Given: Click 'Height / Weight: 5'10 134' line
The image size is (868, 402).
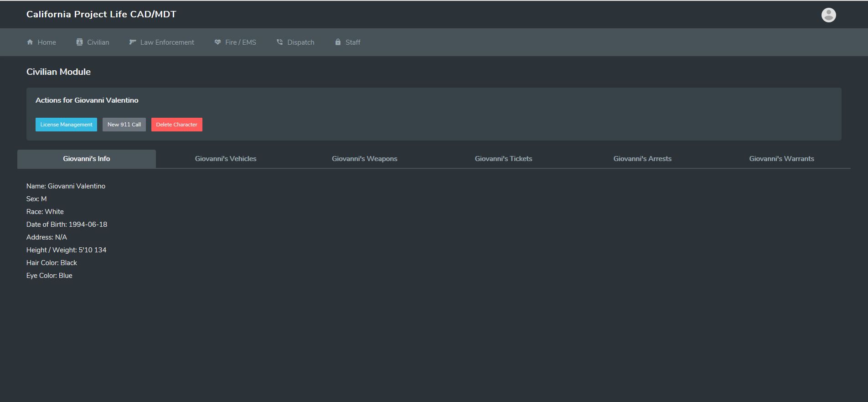Looking at the screenshot, I should pos(67,250).
